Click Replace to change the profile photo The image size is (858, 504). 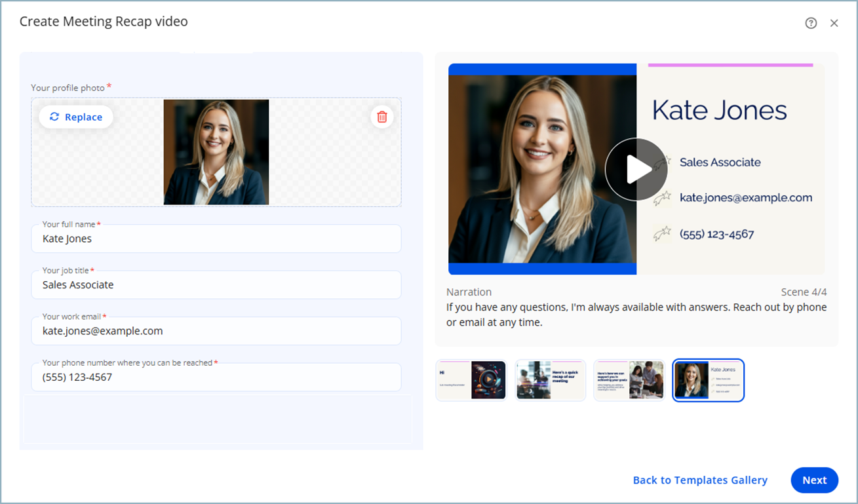76,117
